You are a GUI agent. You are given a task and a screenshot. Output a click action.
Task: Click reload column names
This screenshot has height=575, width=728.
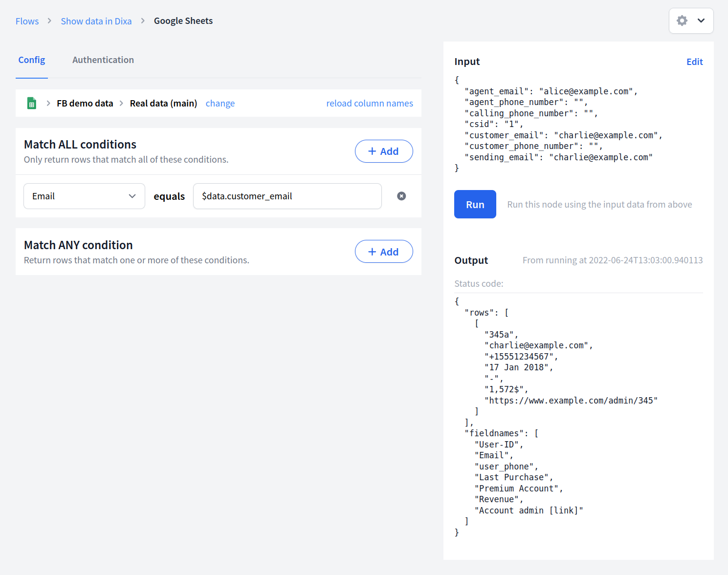(x=369, y=103)
